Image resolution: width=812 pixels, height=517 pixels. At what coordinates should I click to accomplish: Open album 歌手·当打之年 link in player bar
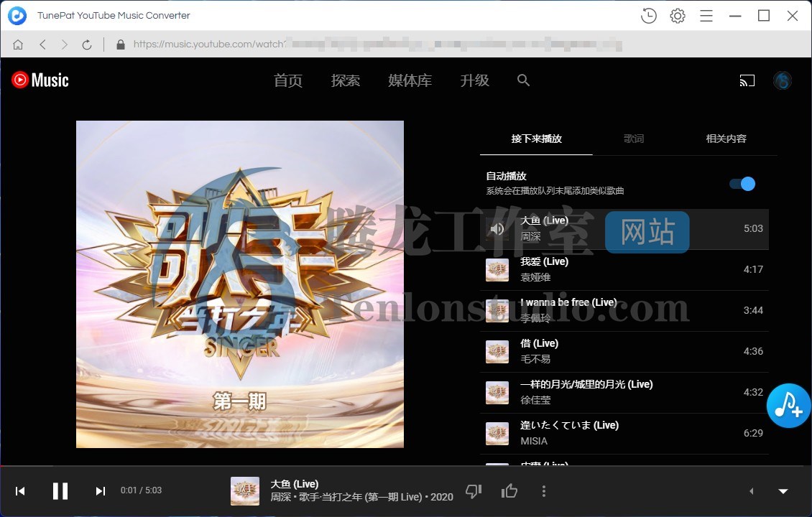(361, 498)
